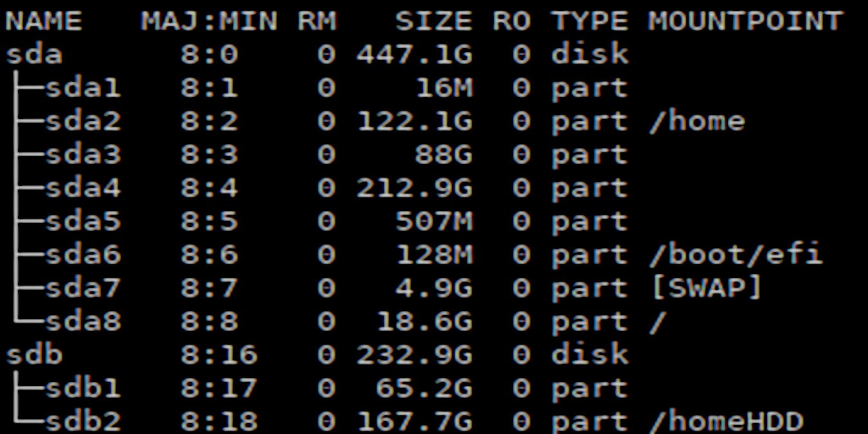Click the /boot/efi mountpoint

pos(736,255)
